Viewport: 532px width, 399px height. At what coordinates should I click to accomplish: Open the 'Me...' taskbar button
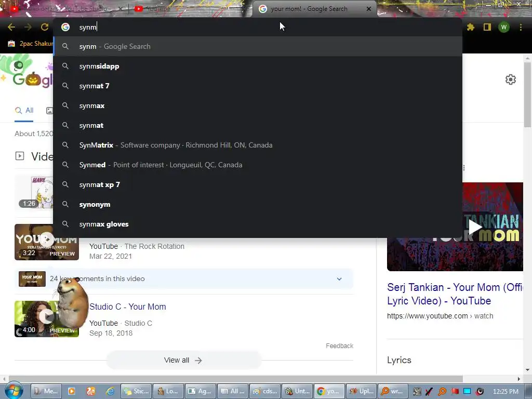coord(46,391)
